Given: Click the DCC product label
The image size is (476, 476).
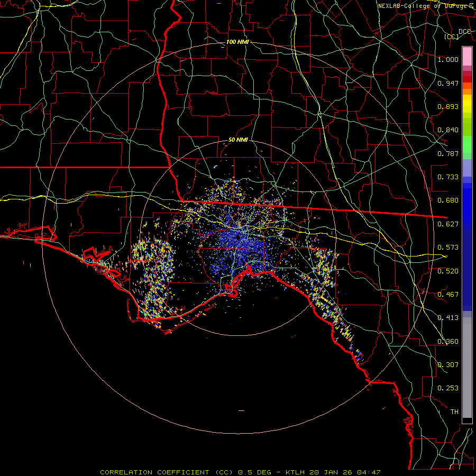Looking at the screenshot, I should 464,31.
